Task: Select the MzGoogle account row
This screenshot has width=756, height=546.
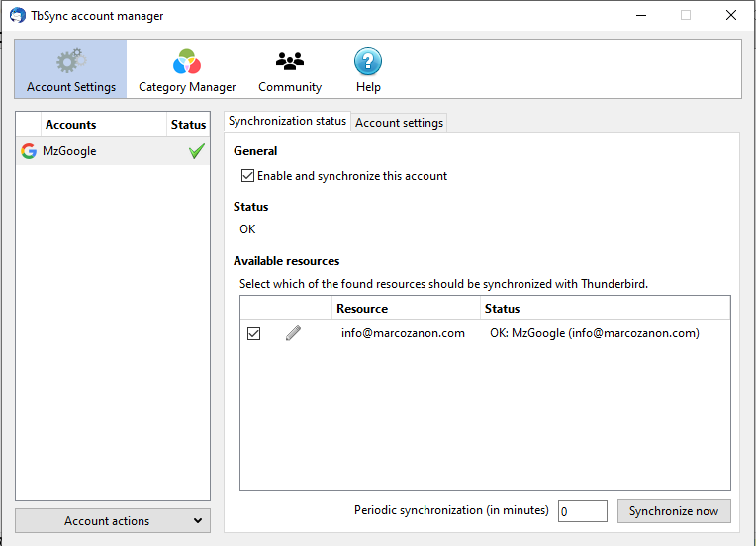Action: tap(113, 151)
